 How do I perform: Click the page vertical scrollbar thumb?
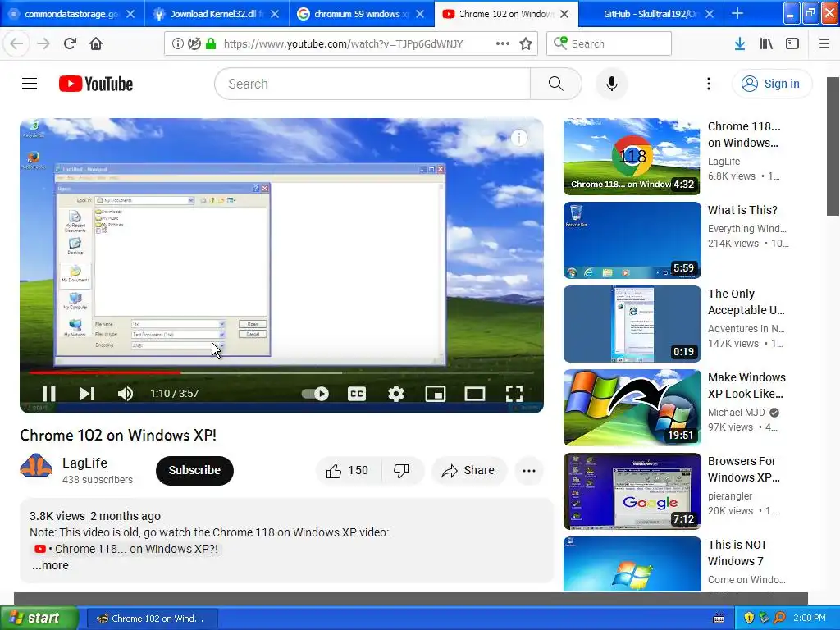[833, 146]
